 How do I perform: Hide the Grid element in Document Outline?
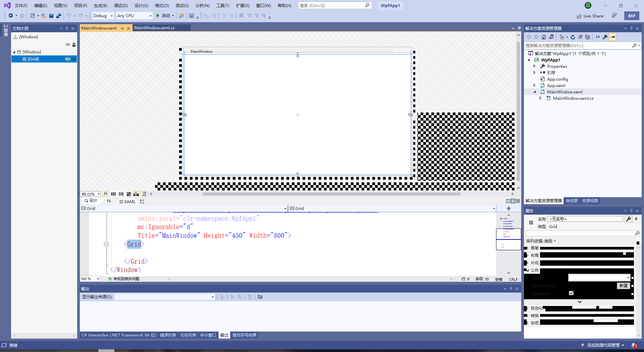tap(68, 59)
